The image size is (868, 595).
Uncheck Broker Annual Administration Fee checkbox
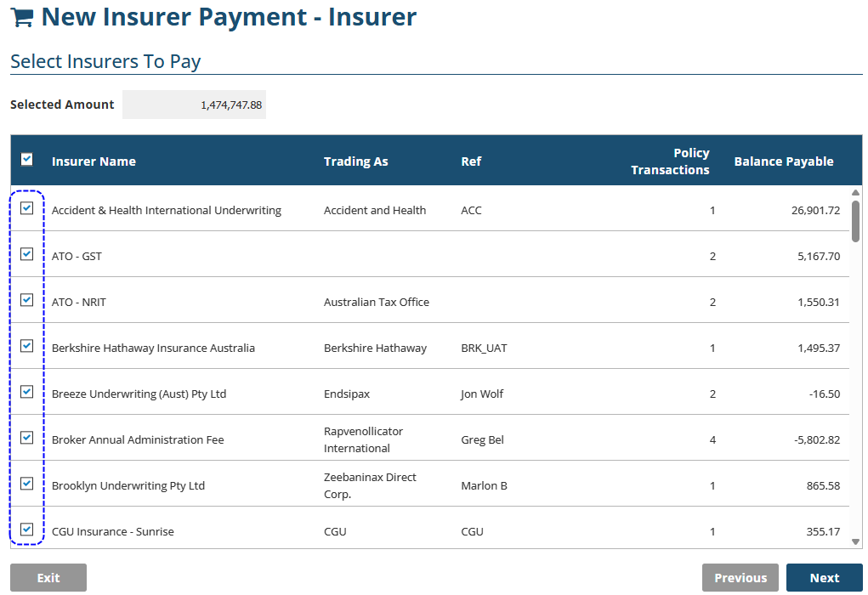pos(27,438)
